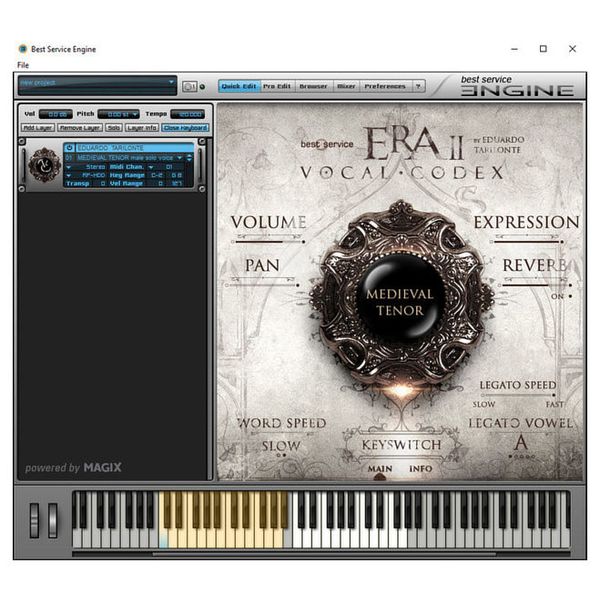This screenshot has width=600, height=600.
Task: Click the preset up/down stepper arrows
Action: 189,158
